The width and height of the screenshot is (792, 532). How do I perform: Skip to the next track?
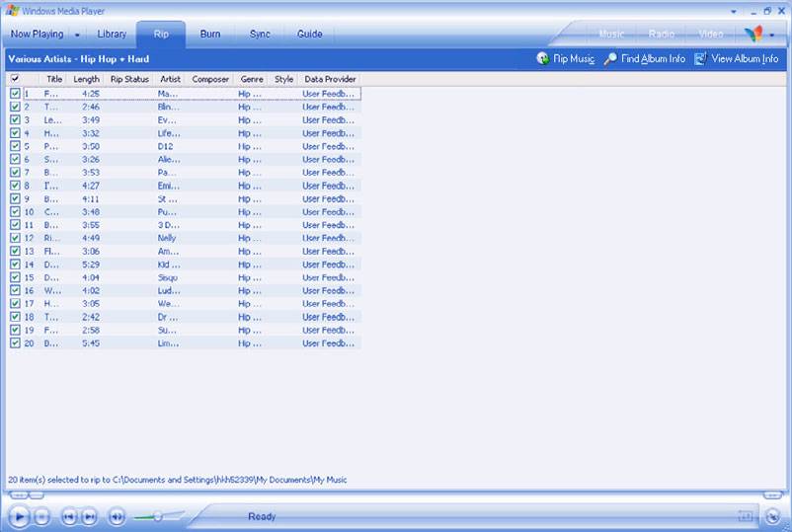click(x=90, y=516)
